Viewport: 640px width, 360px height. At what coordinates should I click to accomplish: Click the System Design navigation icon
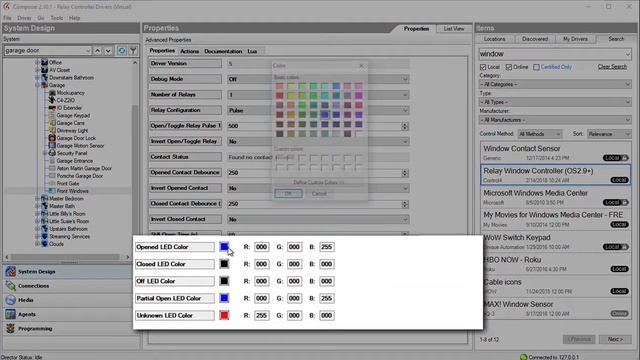tap(11, 271)
